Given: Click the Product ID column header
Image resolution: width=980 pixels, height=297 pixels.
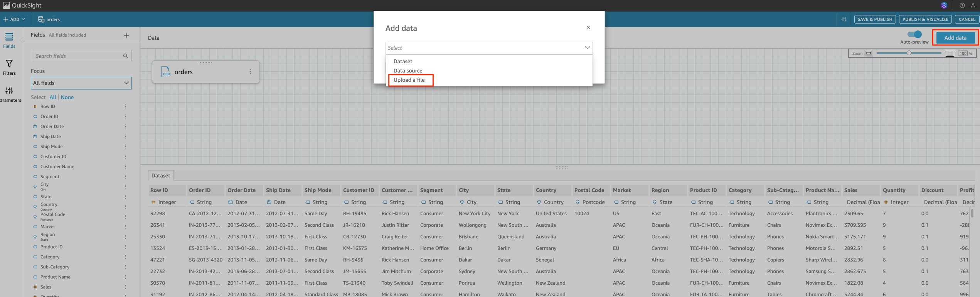Looking at the screenshot, I should (x=707, y=190).
